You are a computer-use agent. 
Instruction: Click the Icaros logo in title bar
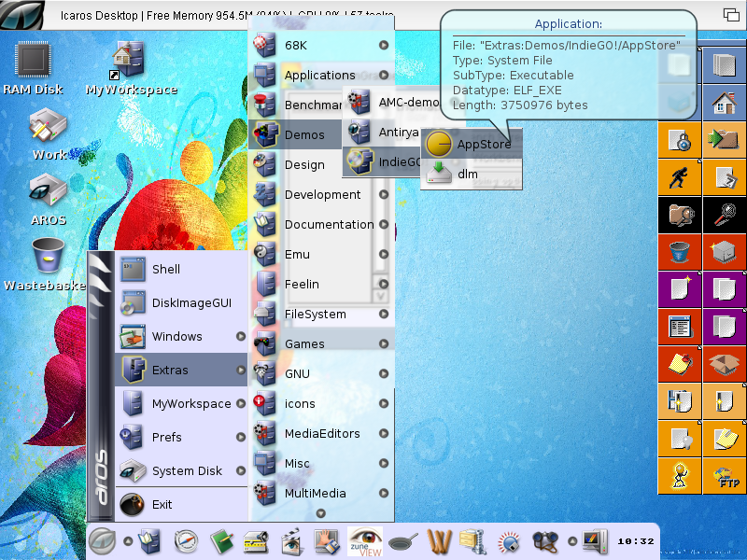[x=22, y=14]
